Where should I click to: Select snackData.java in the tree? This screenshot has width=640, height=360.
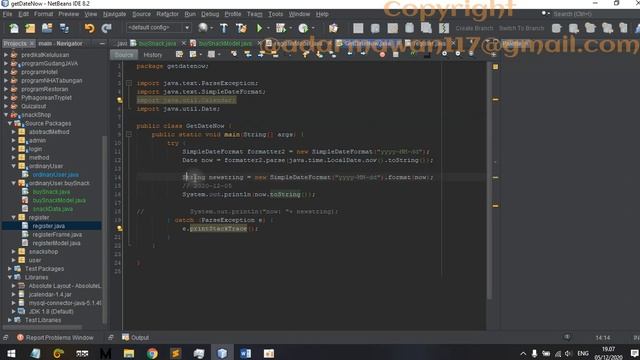coord(53,209)
